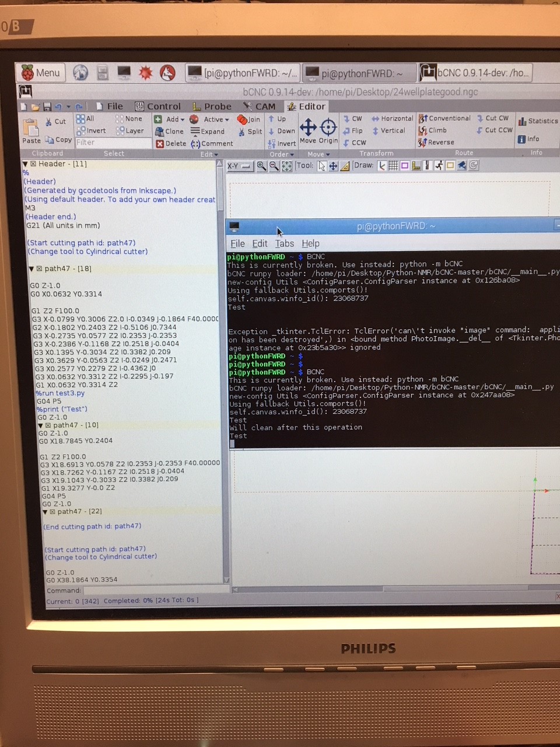This screenshot has width=560, height=747.
Task: Open the X-Y view dropdown
Action: click(239, 166)
